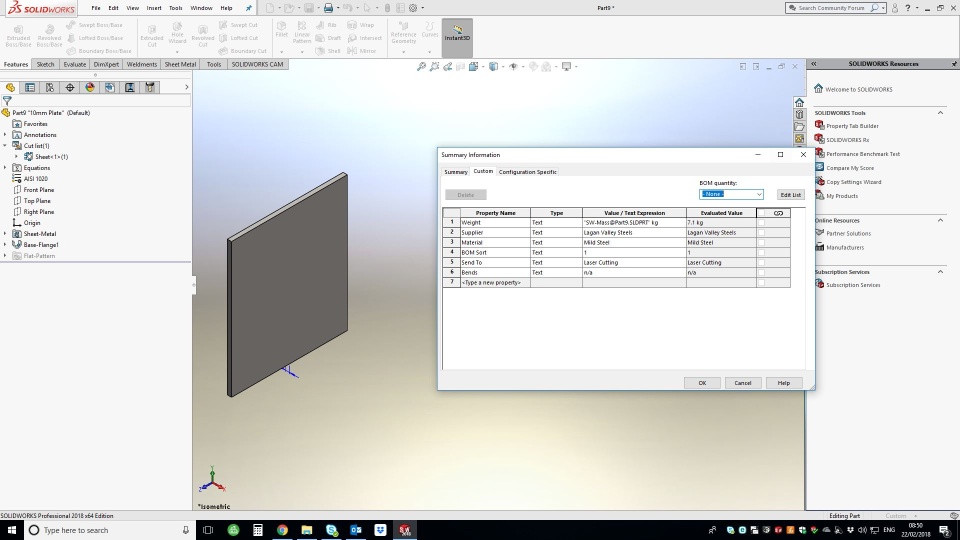Open the Insert menu
The height and width of the screenshot is (540, 960).
(154, 8)
